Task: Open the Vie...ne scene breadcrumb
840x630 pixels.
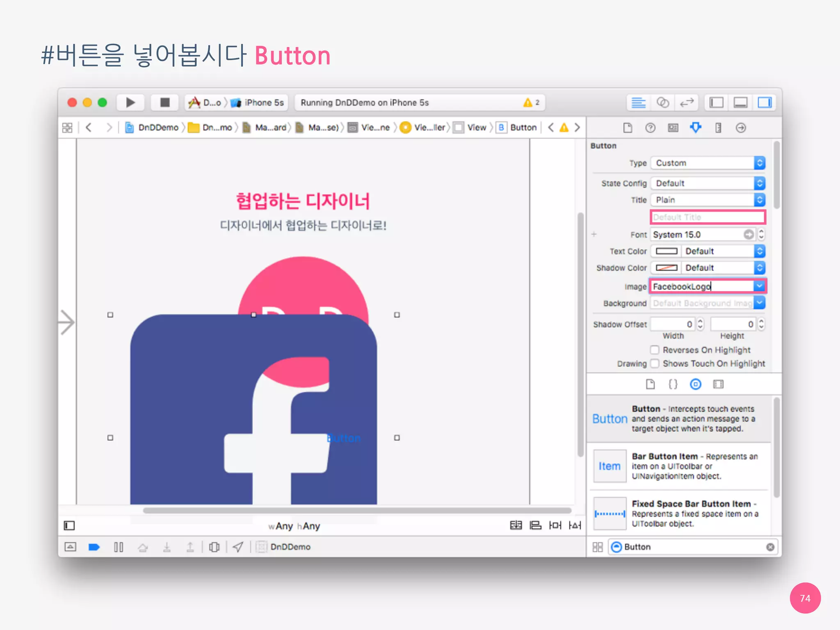Action: coord(369,128)
